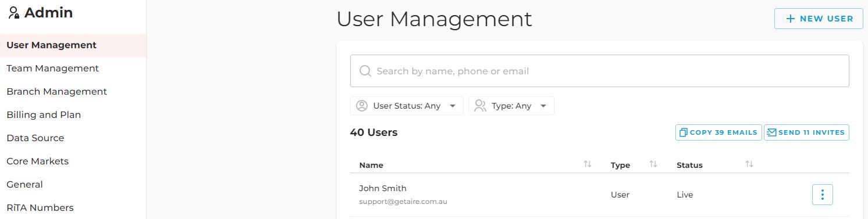
Task: Open General settings in sidebar
Action: 73,185
